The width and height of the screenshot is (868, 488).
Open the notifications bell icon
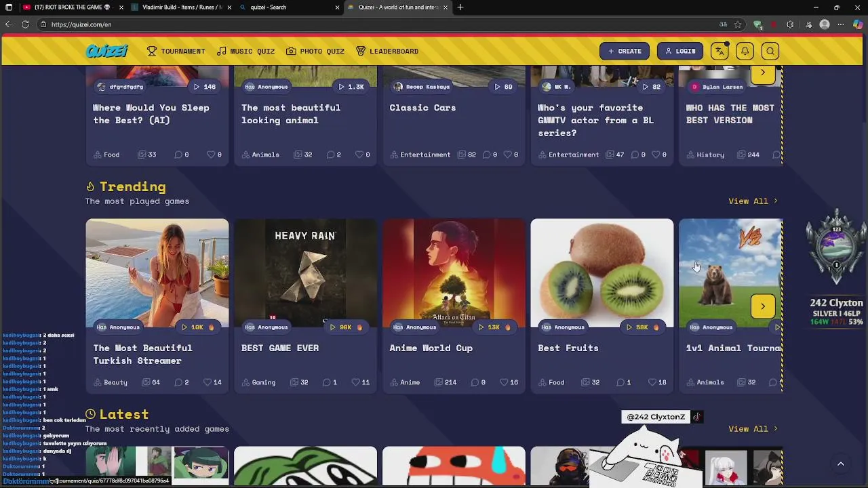(x=745, y=52)
